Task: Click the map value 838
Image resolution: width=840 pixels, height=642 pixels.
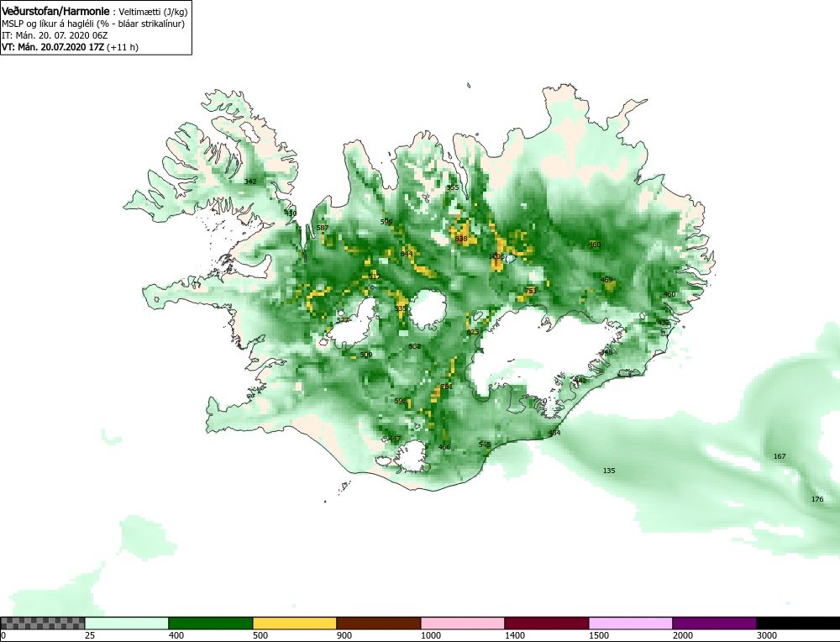Action: point(461,239)
